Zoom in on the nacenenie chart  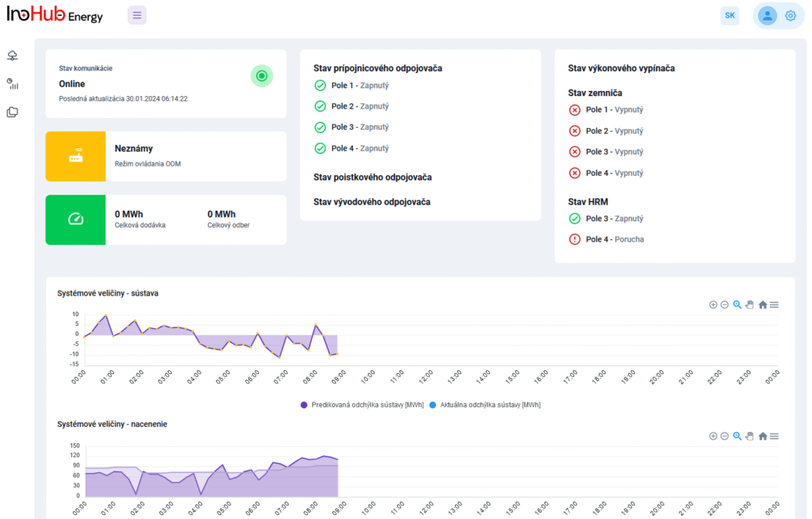tap(713, 436)
